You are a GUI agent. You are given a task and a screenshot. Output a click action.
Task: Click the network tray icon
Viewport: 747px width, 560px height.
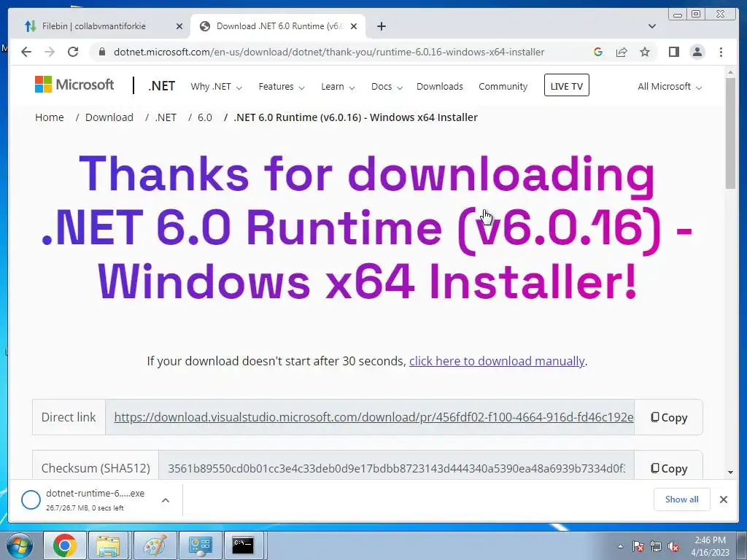[656, 546]
